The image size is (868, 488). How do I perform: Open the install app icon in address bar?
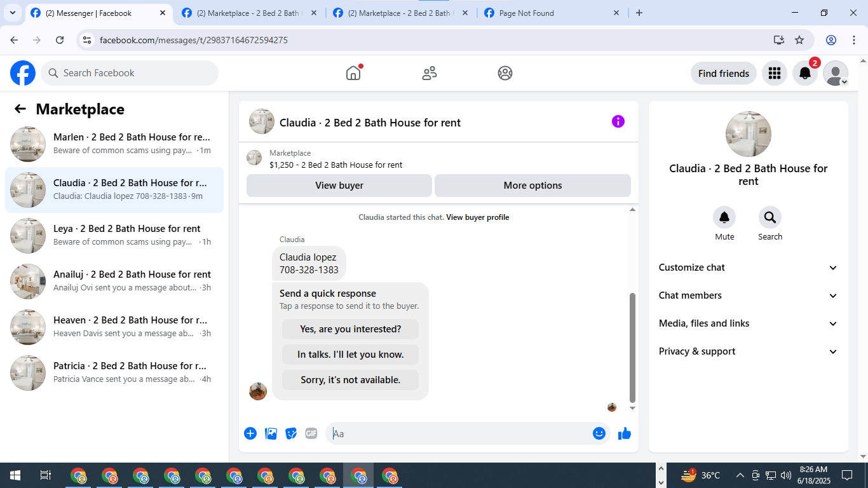coord(779,40)
